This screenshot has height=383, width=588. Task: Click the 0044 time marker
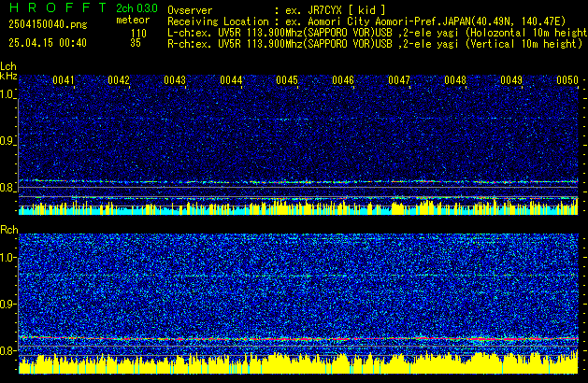pyautogui.click(x=231, y=80)
